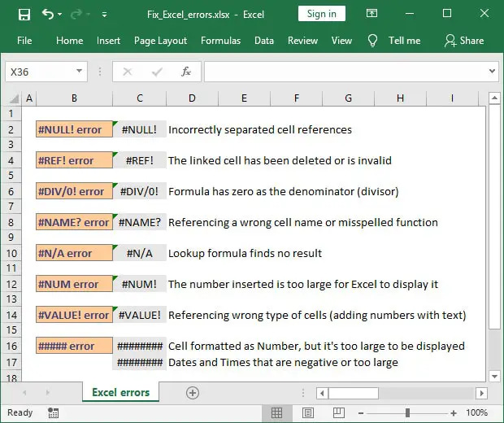Select the '#VALUE! error' label cell
The image size is (504, 423).
(74, 315)
